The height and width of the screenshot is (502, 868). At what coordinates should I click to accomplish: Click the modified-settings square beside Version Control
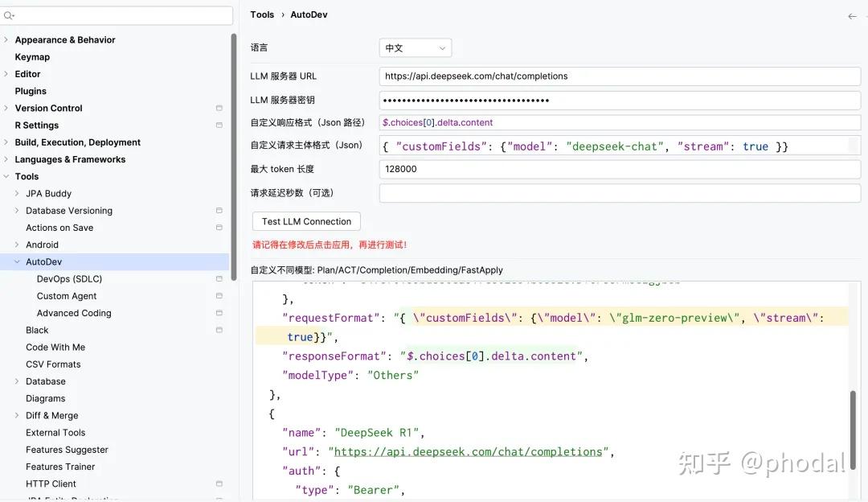pyautogui.click(x=219, y=107)
